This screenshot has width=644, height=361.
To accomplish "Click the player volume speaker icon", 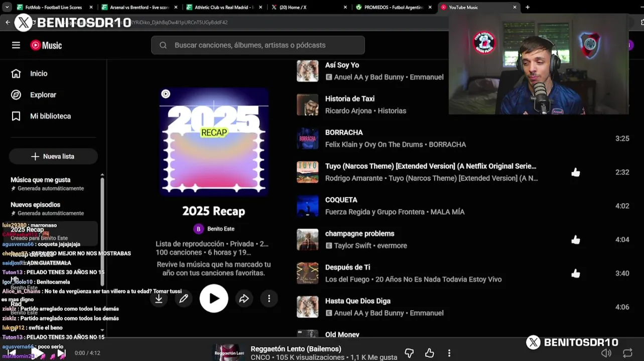I will (606, 353).
